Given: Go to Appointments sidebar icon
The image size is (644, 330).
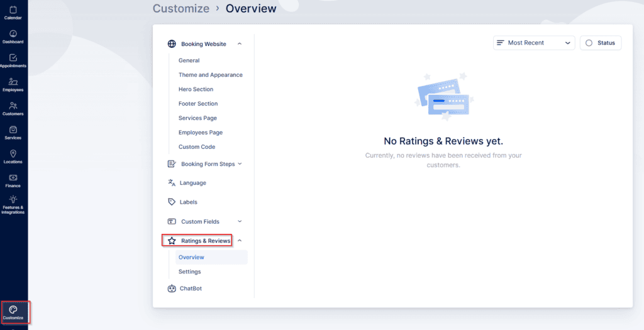Looking at the screenshot, I should click(13, 57).
